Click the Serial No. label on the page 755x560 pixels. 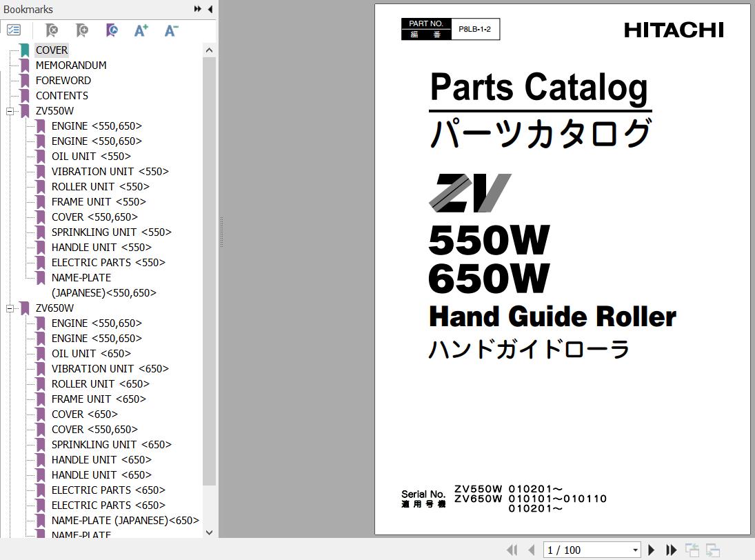423,494
